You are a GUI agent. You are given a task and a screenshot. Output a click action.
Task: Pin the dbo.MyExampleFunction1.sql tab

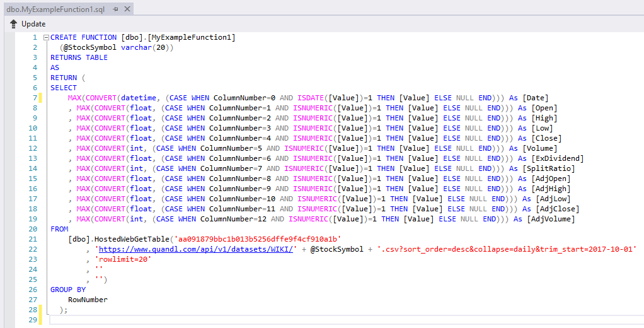(x=116, y=9)
